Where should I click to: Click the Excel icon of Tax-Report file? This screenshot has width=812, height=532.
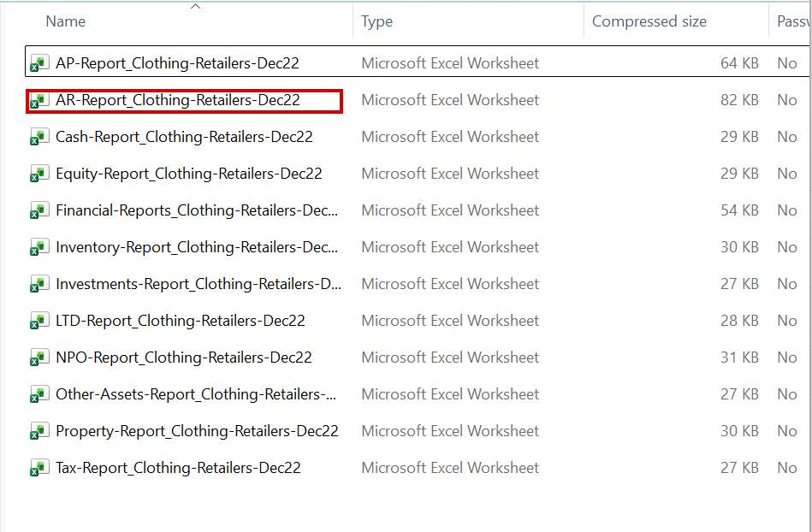tap(40, 467)
